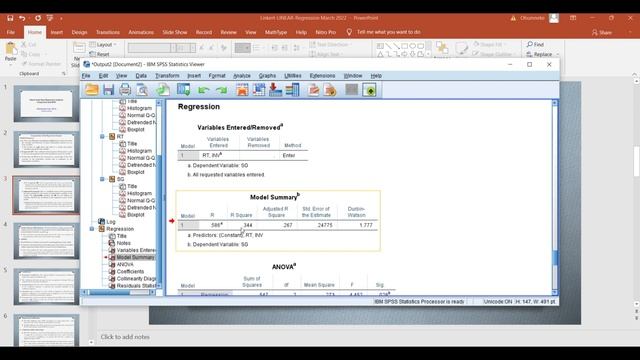
Task: Collapse the Regression node in outline
Action: tap(92, 229)
